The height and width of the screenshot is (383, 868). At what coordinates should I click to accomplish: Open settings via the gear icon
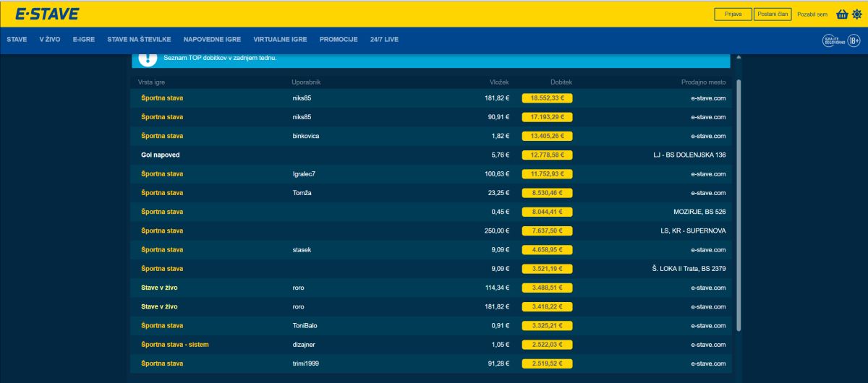click(856, 14)
